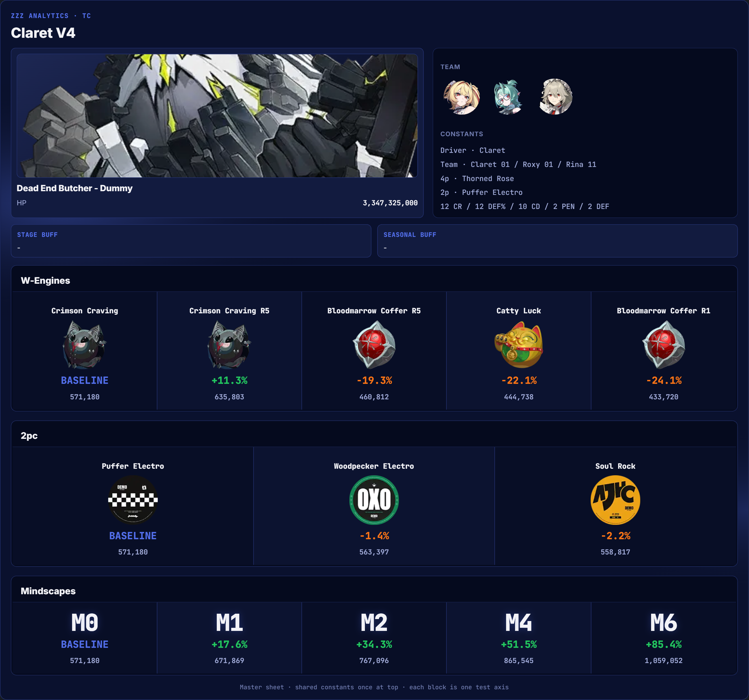Click the Soul Rock yellow disc icon

point(615,500)
